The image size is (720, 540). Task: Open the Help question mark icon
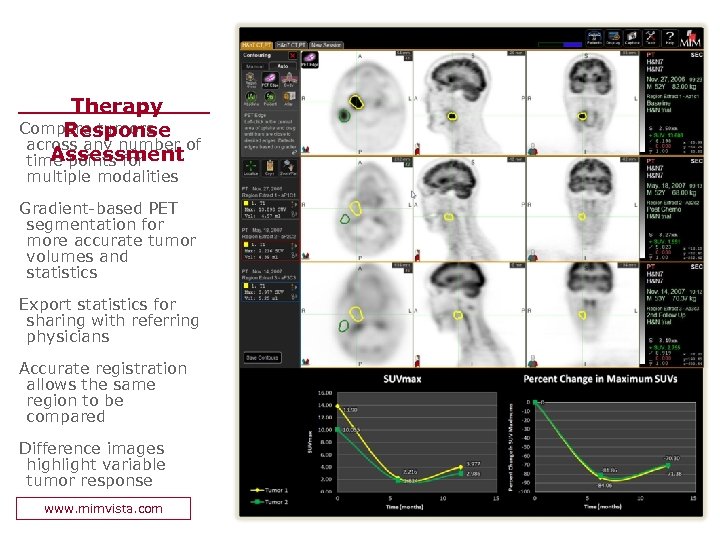pyautogui.click(x=669, y=38)
